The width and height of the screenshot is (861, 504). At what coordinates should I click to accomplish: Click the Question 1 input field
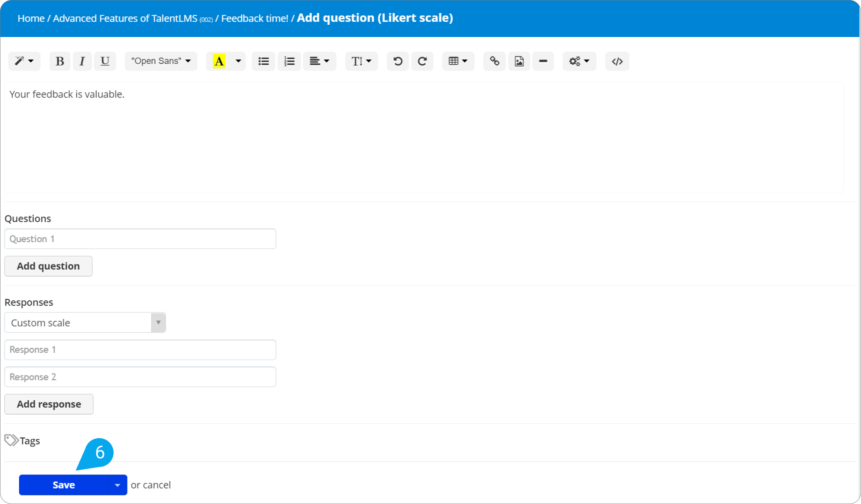[x=140, y=239]
